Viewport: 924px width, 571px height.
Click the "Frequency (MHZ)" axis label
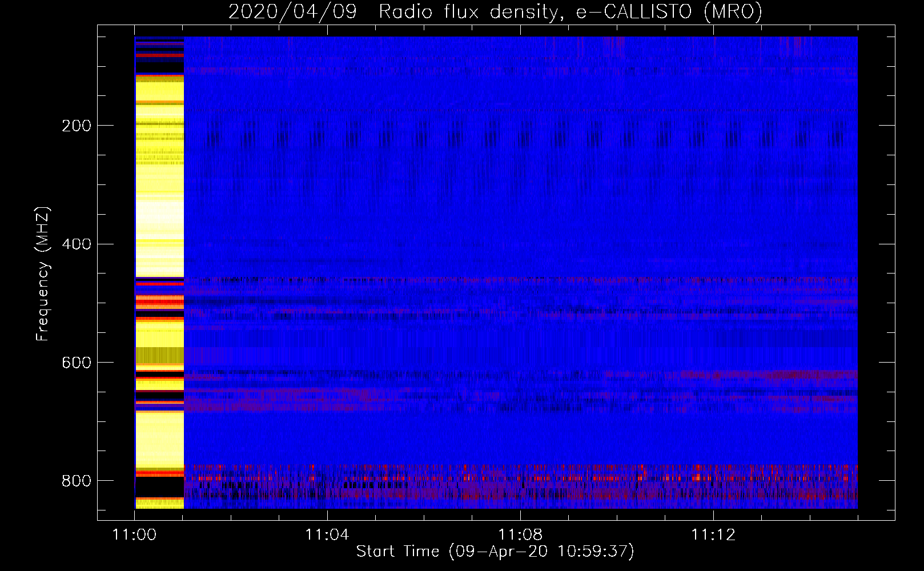pyautogui.click(x=43, y=274)
